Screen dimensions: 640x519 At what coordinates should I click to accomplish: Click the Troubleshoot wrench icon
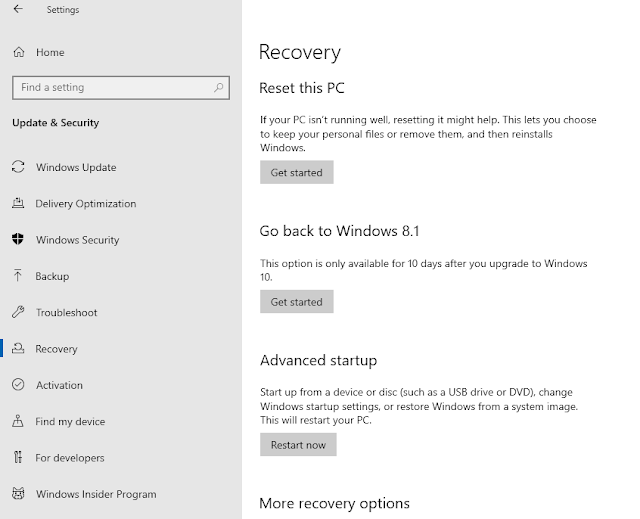(x=18, y=312)
